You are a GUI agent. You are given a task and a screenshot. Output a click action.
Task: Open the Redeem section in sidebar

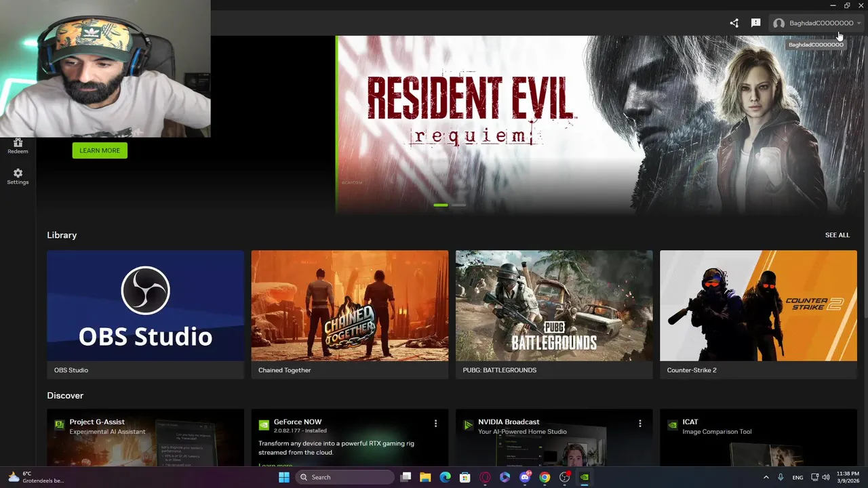click(x=18, y=146)
